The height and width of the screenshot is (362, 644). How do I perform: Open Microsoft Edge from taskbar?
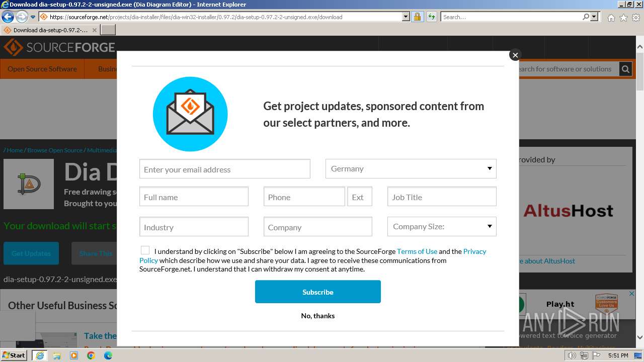[108, 355]
